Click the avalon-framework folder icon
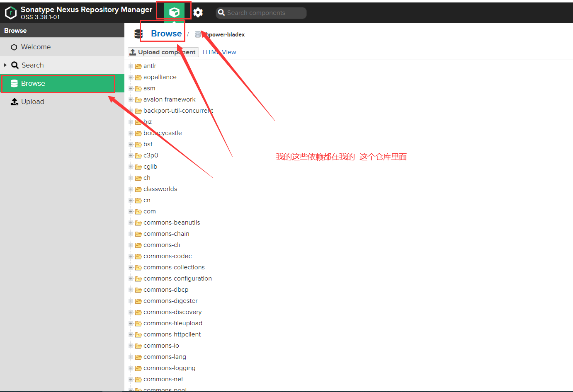 point(138,99)
